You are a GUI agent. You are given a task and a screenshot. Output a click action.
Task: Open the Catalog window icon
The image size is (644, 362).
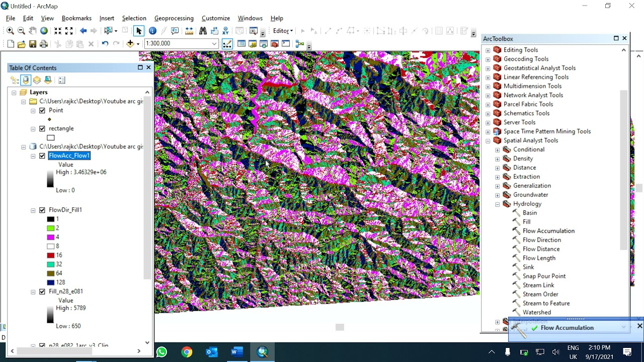coord(253,44)
